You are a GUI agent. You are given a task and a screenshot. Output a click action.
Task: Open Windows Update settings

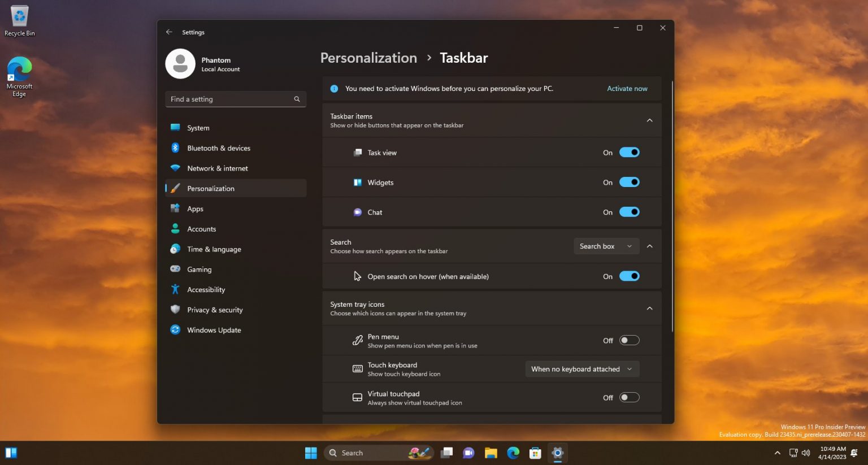pos(214,330)
